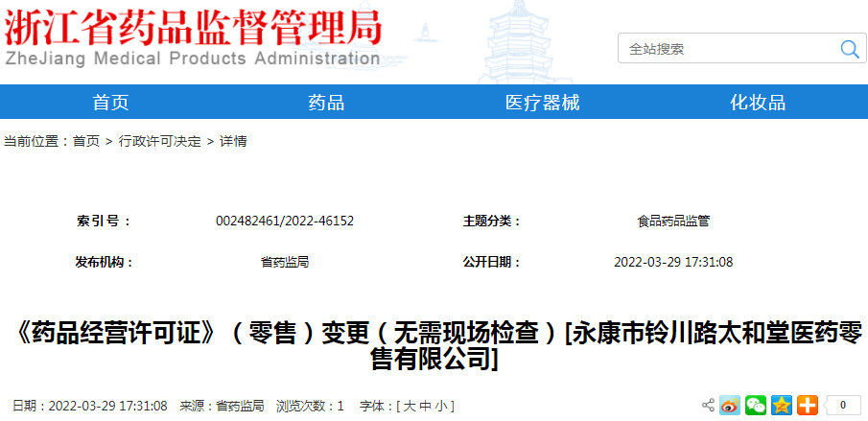Screen dimensions: 868x421
Task: Click the 主题分类 label
Action: tap(492, 222)
